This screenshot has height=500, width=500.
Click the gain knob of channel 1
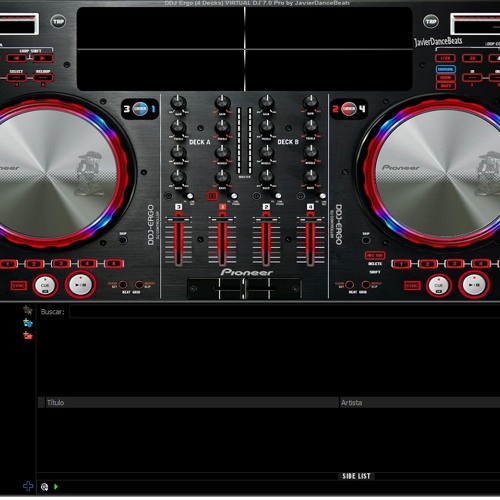tap(222, 103)
